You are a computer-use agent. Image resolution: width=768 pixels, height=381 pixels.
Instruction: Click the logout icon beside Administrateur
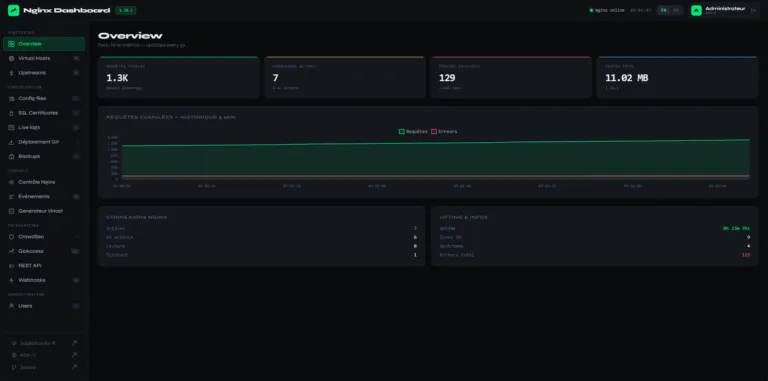point(753,10)
